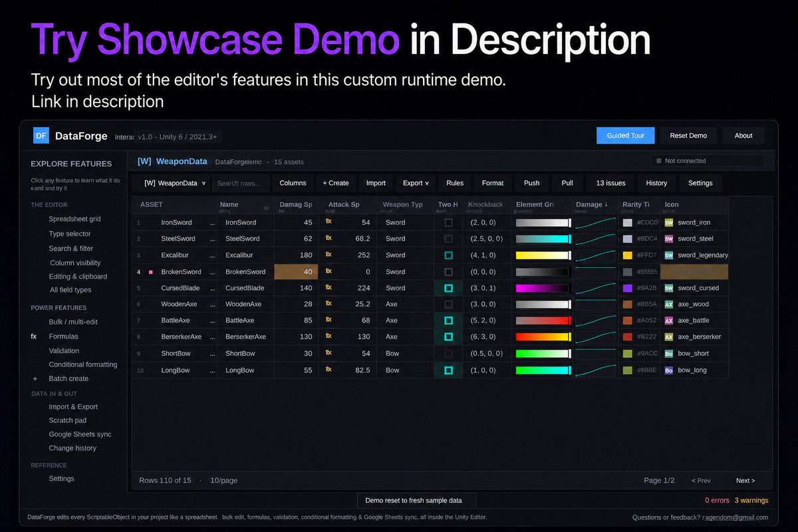Image resolution: width=798 pixels, height=532 pixels.
Task: Change the 10/page rows setting
Action: [x=224, y=480]
